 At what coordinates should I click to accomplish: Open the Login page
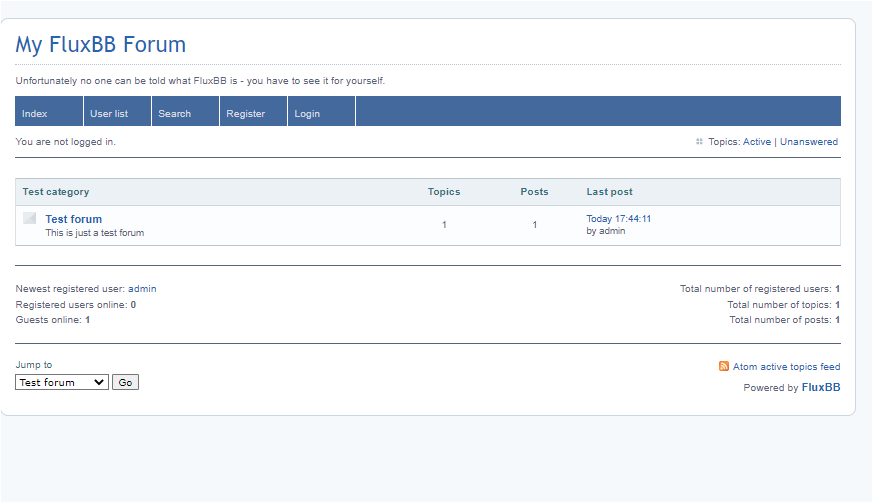coord(321,113)
